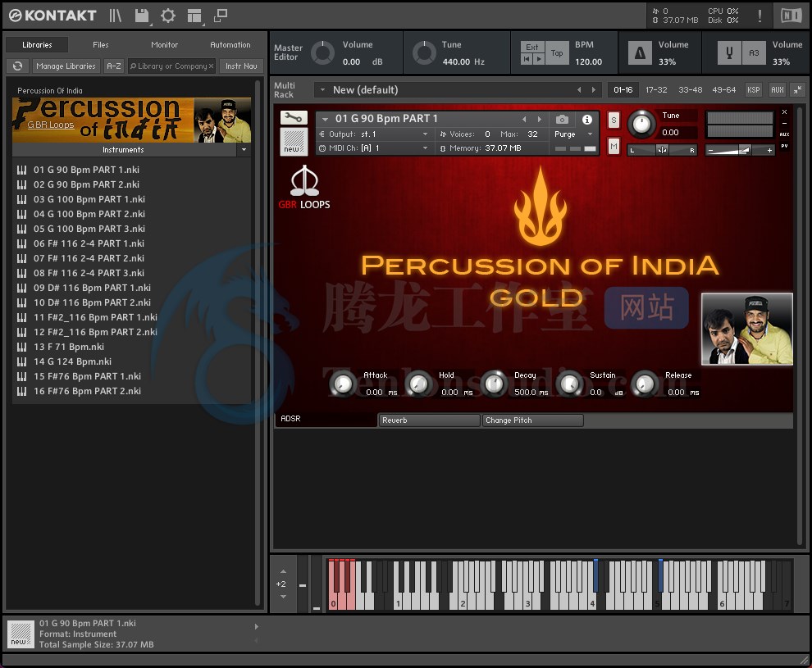Image resolution: width=812 pixels, height=668 pixels.
Task: Click the refresh libraries icon
Action: pyautogui.click(x=17, y=66)
